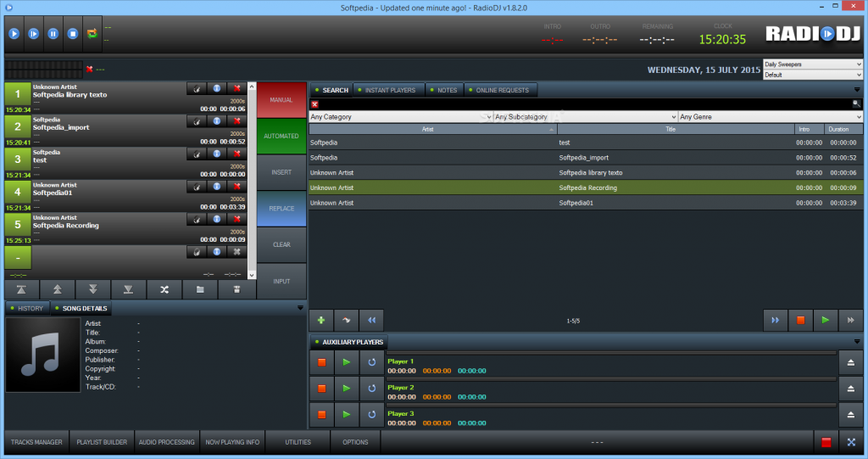Open AUDIO PROCESSING

pyautogui.click(x=167, y=442)
